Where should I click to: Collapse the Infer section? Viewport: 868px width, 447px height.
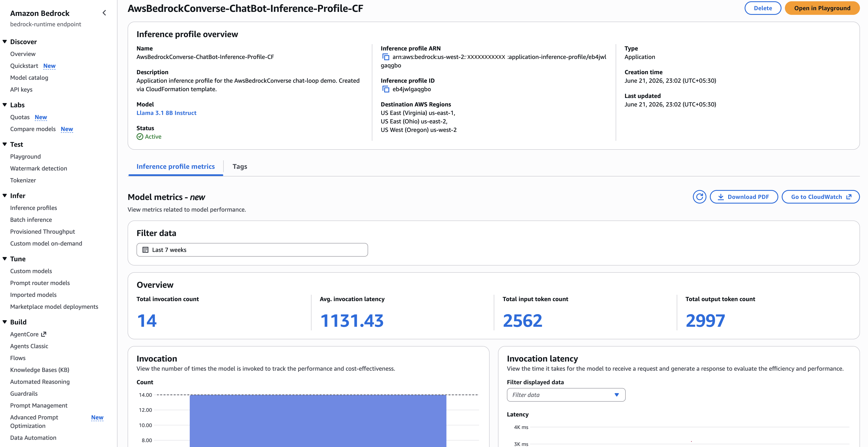pos(5,196)
